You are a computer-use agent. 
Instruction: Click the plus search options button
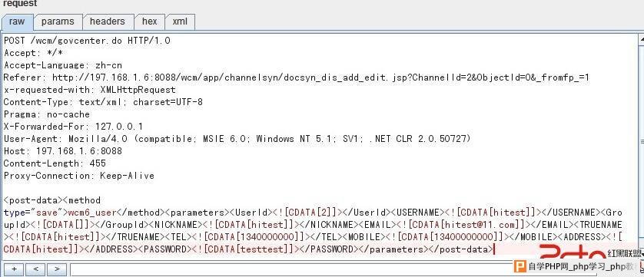click(x=14, y=269)
